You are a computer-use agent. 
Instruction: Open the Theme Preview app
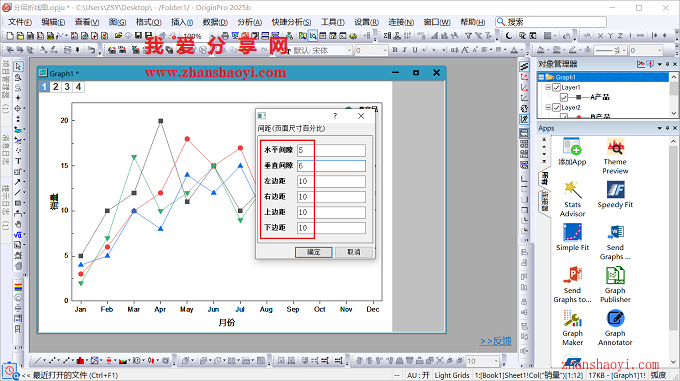click(615, 156)
